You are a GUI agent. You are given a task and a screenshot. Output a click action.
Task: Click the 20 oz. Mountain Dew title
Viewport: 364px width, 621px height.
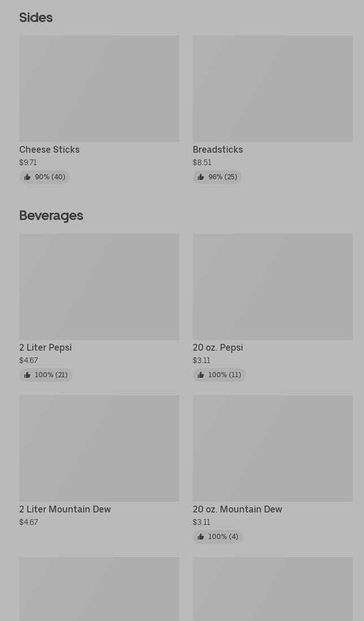237,509
